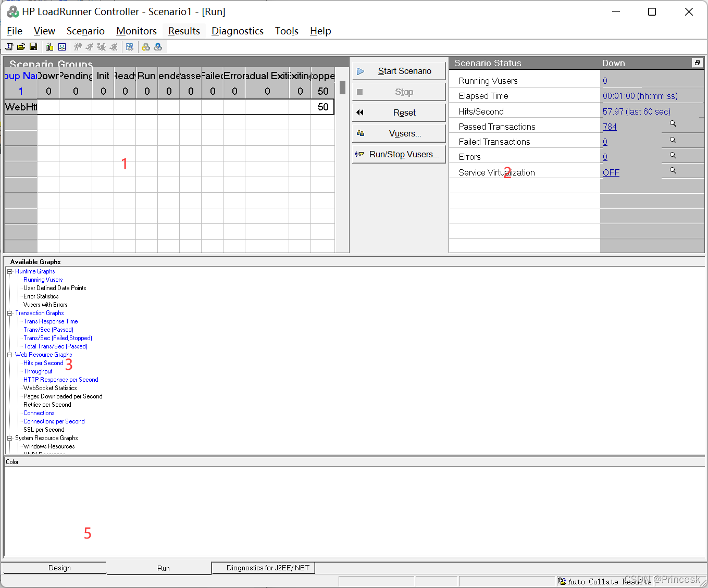This screenshot has width=708, height=588.
Task: Select HTTP Responses per Second graph
Action: (x=61, y=380)
